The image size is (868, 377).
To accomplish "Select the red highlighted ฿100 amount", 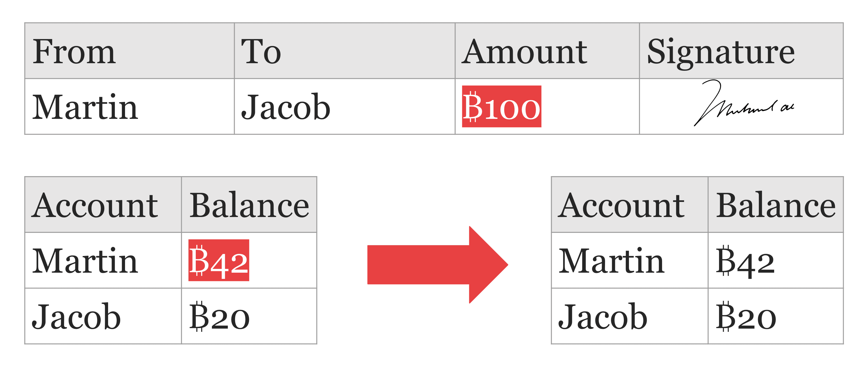I will [501, 107].
